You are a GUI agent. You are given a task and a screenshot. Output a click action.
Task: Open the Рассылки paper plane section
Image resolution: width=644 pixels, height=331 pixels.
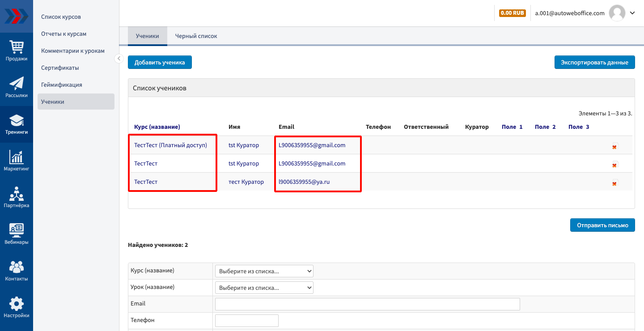pos(17,87)
